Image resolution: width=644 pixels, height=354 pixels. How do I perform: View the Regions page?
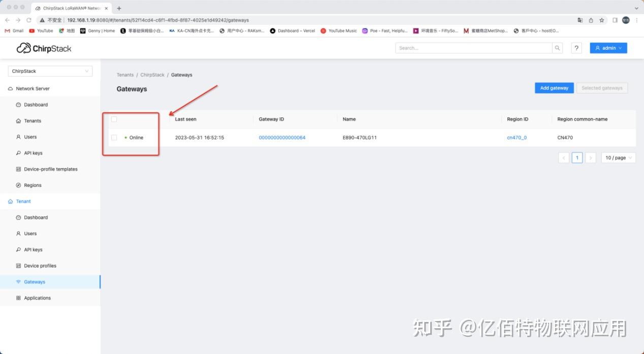(x=32, y=185)
